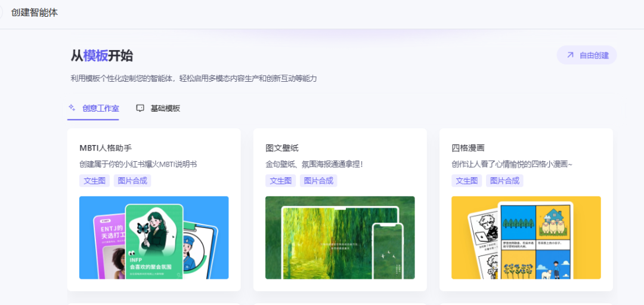Click the sparkle icon beside 创意工作室
The image size is (644, 305).
coord(72,108)
